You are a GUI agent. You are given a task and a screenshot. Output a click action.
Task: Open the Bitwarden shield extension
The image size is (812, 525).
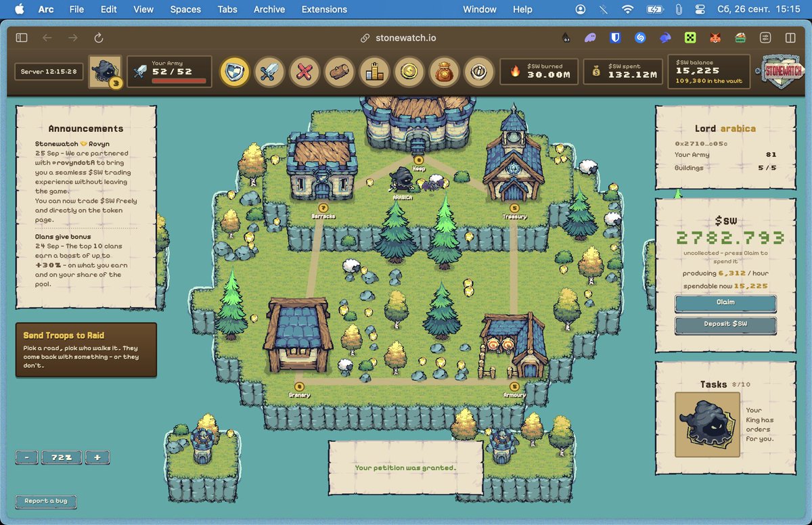[615, 38]
